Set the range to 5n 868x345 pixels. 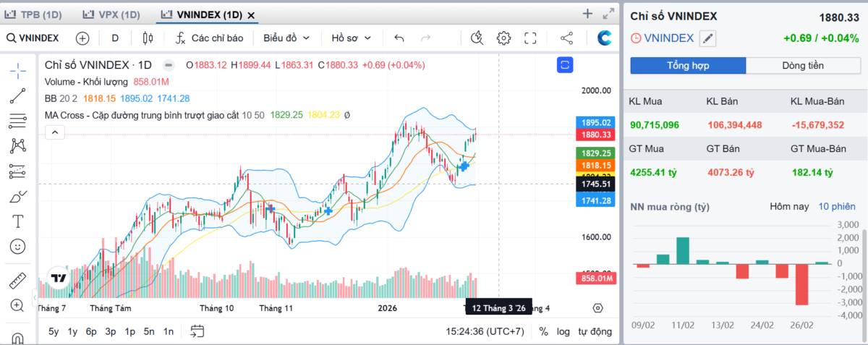(x=149, y=331)
